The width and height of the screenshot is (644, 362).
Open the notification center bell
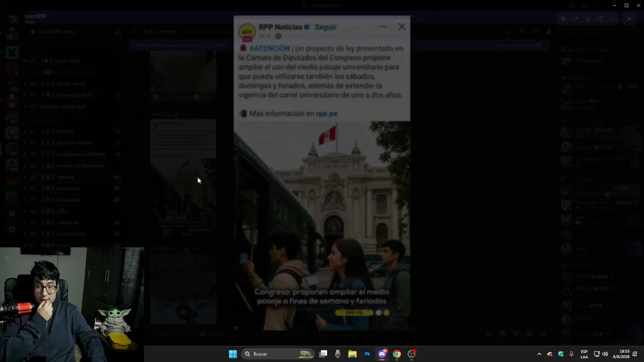click(636, 354)
